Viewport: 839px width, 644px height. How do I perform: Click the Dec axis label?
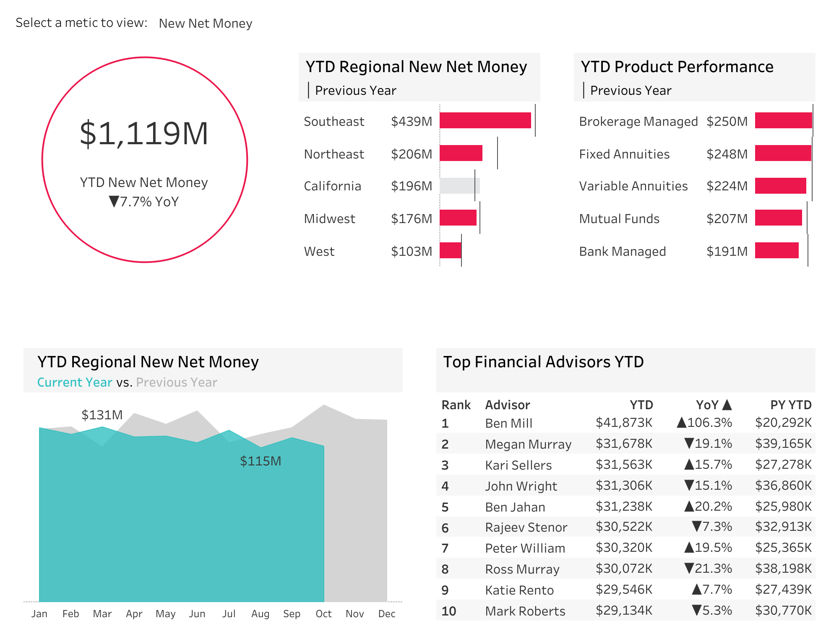(x=387, y=614)
